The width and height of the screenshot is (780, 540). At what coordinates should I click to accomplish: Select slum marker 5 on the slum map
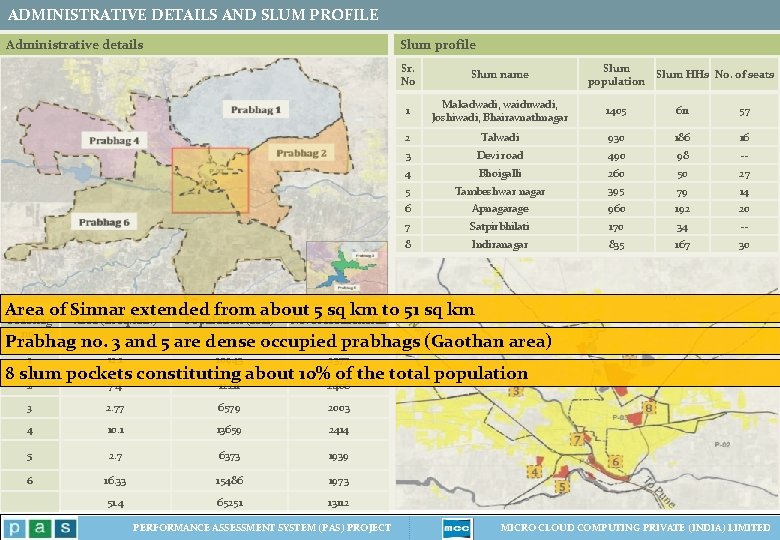pyautogui.click(x=562, y=486)
